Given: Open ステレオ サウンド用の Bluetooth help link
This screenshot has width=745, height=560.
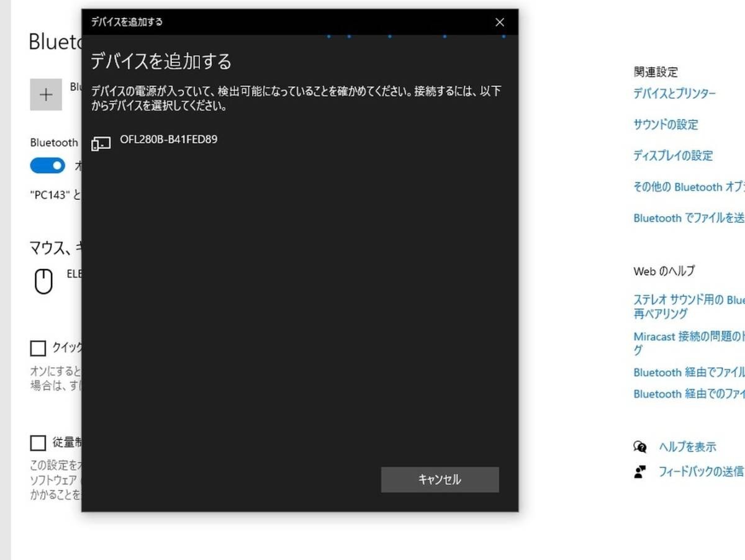Looking at the screenshot, I should (x=689, y=307).
